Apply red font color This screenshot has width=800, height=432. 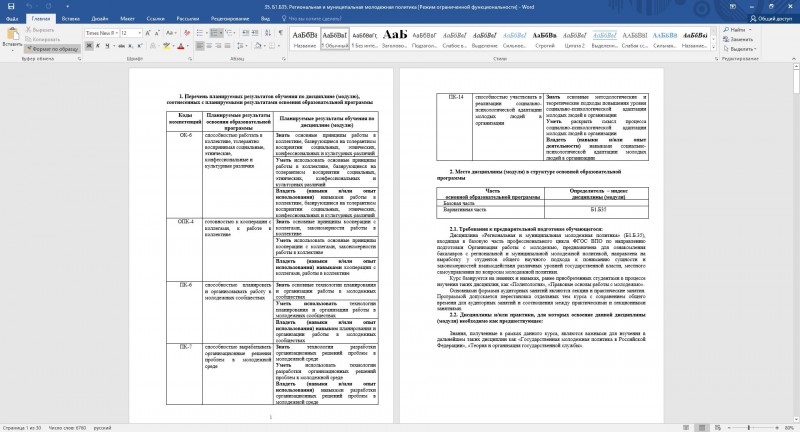click(x=180, y=46)
